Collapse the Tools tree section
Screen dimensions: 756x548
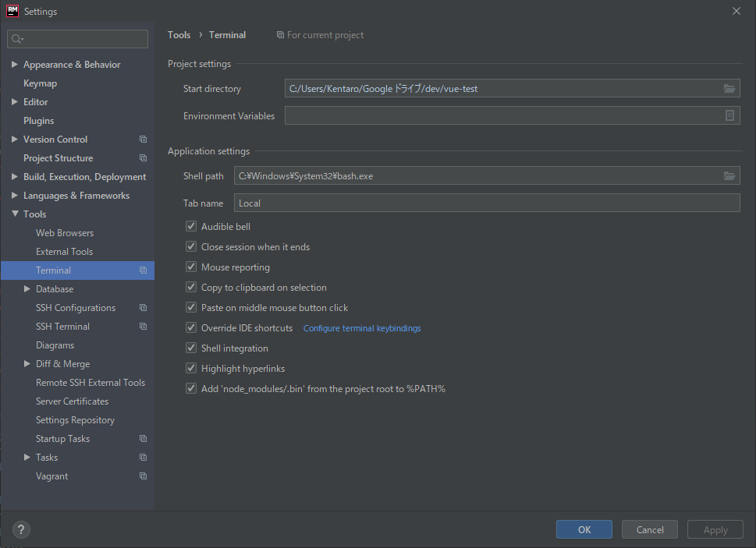tap(15, 214)
